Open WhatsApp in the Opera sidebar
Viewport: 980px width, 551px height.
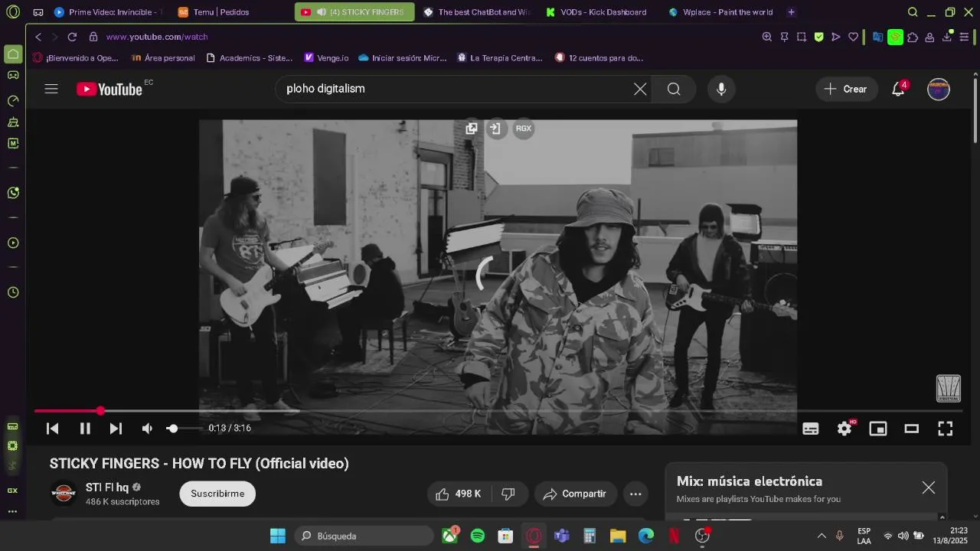[13, 193]
